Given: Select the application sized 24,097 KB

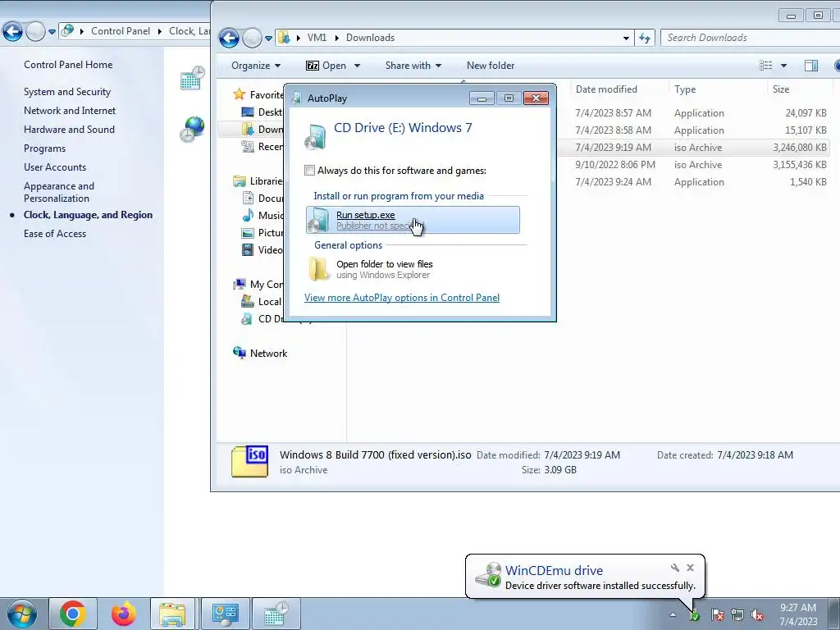Looking at the screenshot, I should [x=695, y=113].
